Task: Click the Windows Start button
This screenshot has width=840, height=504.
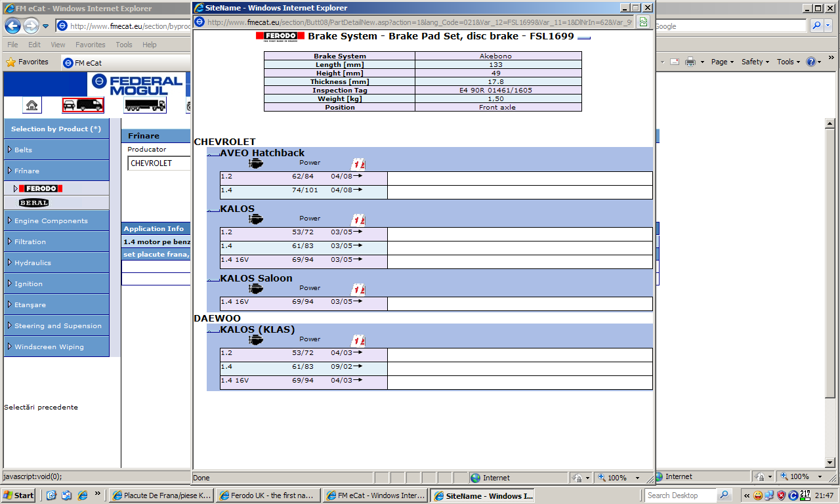Action: 18,495
